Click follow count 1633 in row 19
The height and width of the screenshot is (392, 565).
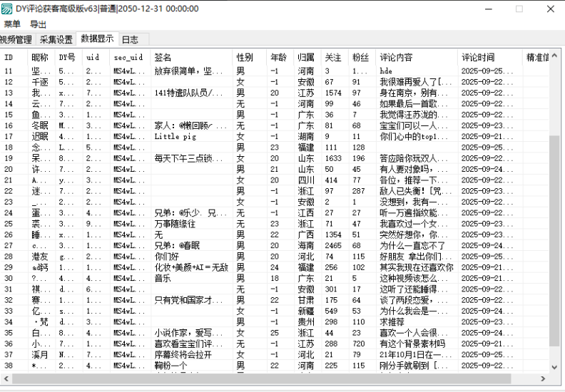click(x=333, y=158)
